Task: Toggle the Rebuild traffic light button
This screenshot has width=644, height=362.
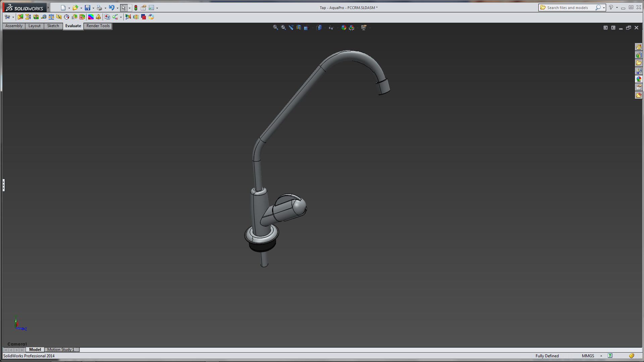Action: (x=136, y=8)
